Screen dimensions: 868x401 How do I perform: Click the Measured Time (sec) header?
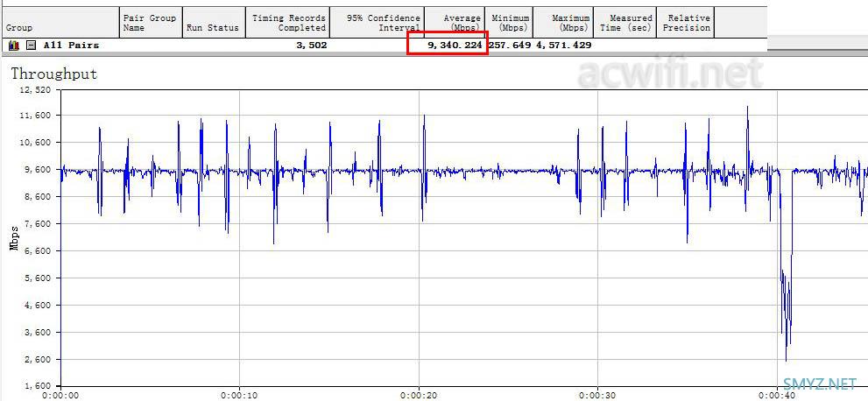tap(625, 22)
